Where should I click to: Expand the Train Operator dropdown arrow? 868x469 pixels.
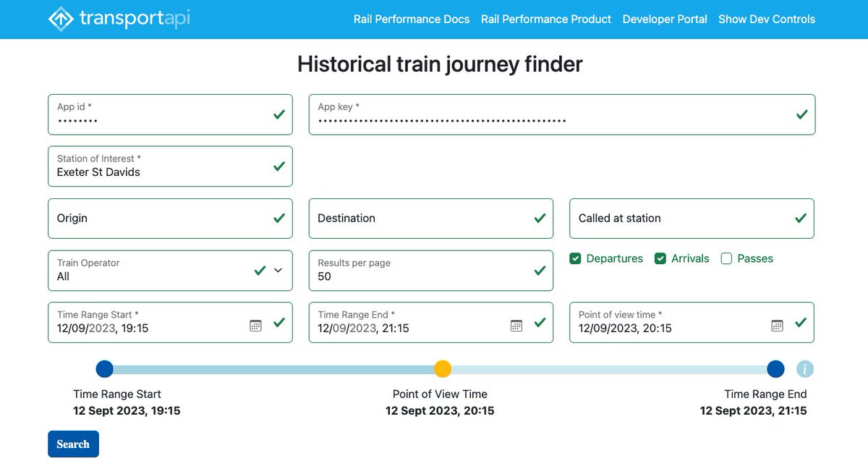(278, 271)
